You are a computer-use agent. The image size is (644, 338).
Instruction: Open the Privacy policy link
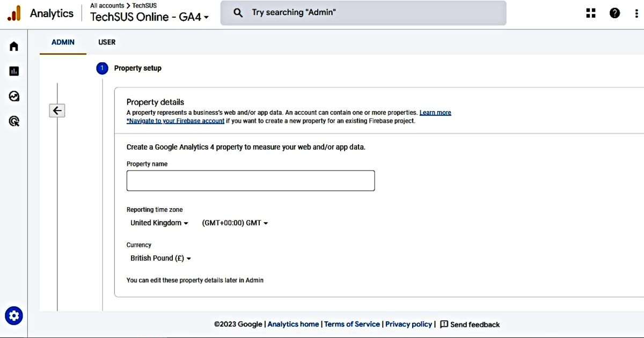click(x=408, y=324)
